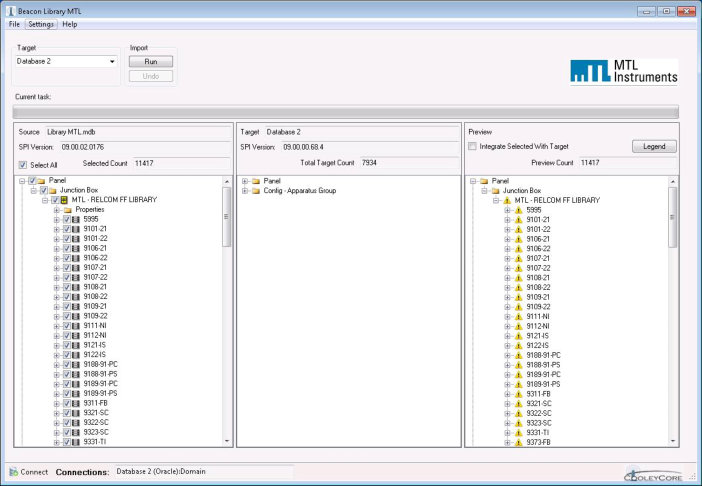
Task: Click MTL - RELCOM FF LIBRARY icon in Source tree
Action: coord(64,200)
